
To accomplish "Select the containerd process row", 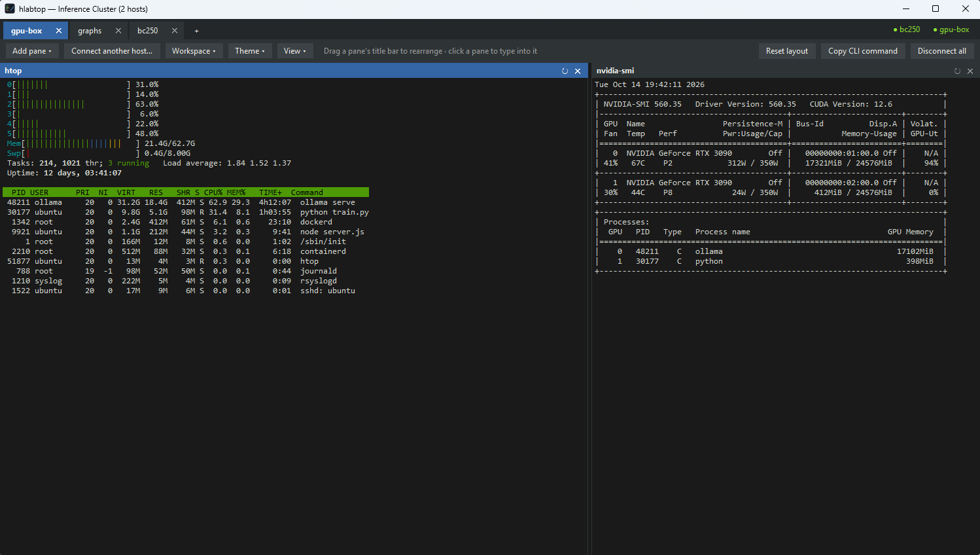I will pos(186,251).
